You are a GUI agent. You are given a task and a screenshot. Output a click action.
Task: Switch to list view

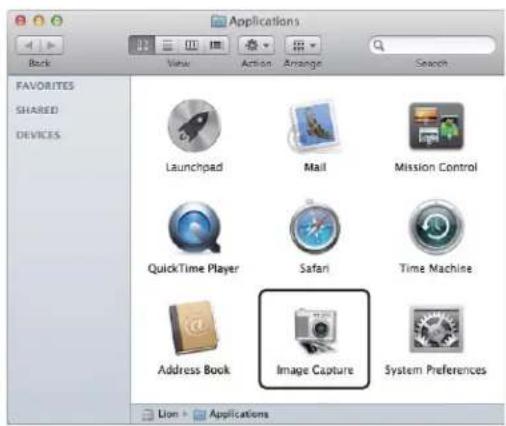[x=167, y=45]
